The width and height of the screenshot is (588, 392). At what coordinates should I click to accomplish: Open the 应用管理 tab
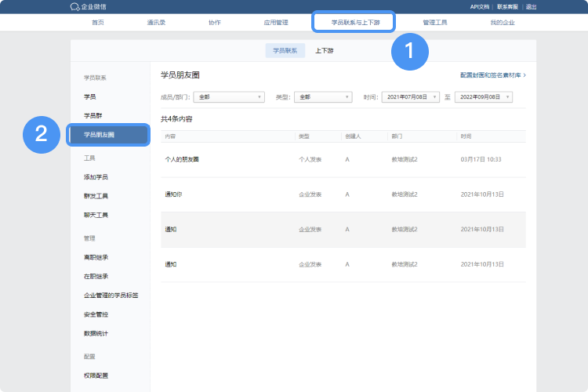pos(276,23)
